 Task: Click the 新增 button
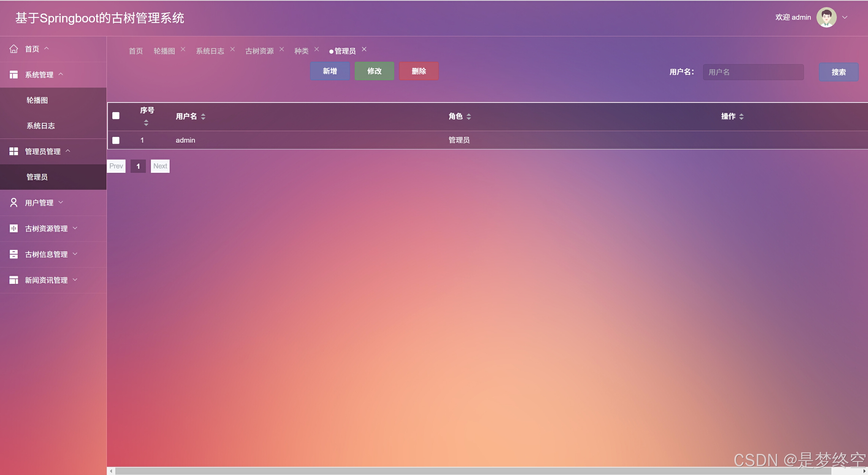click(330, 71)
